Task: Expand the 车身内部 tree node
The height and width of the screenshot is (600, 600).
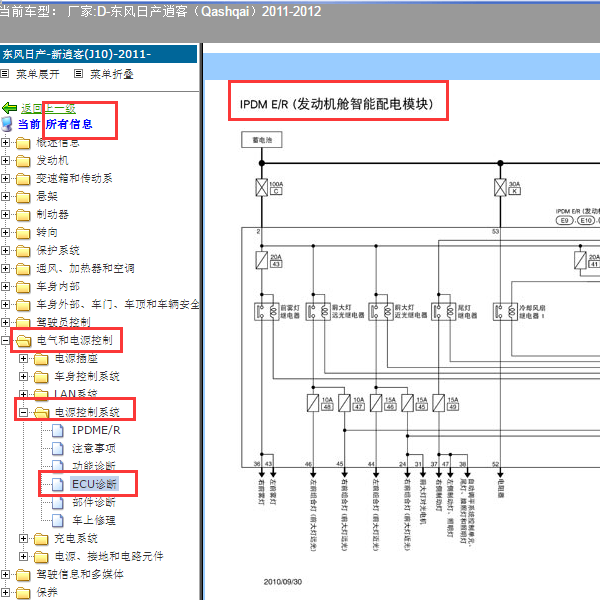Action: coord(5,286)
